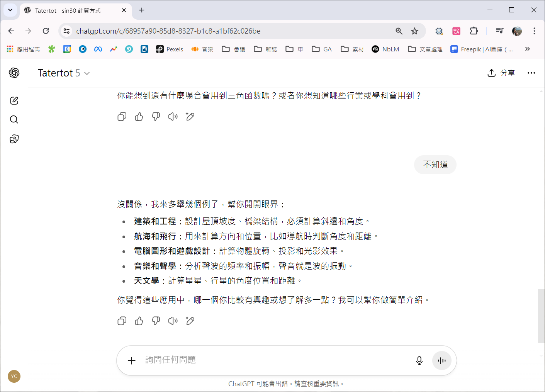Read aloud the reply ending with 簡單介紹
The image size is (545, 392).
click(x=173, y=321)
